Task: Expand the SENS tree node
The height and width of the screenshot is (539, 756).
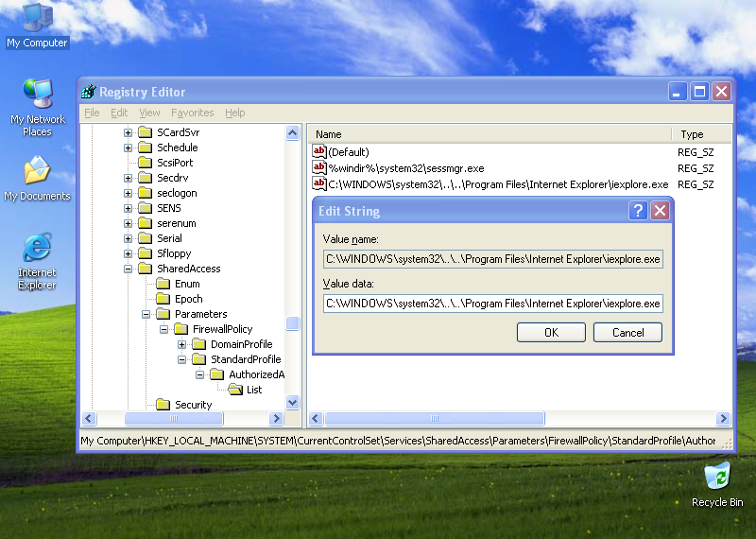Action: pyautogui.click(x=128, y=208)
